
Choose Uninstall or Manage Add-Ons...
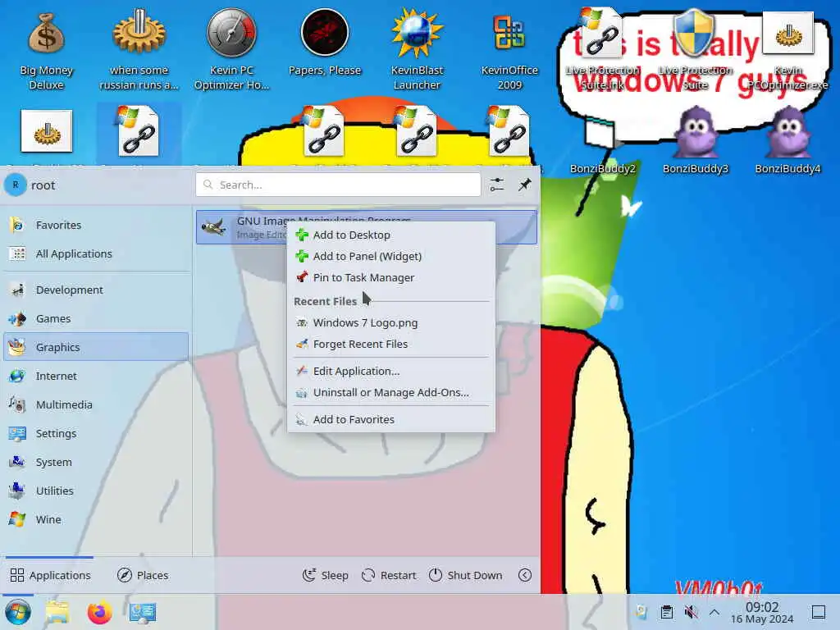tap(391, 392)
